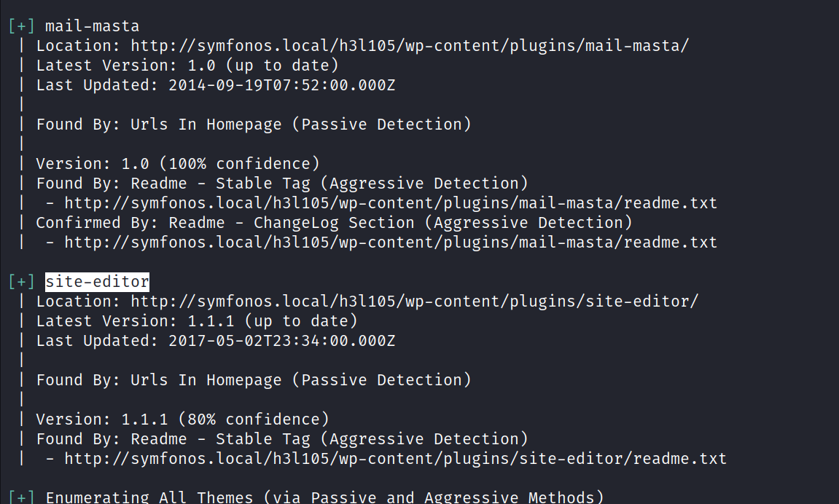The image size is (839, 504).
Task: Click the 'Version: 1.1.1 (80% confidence)' text
Action: pyautogui.click(x=182, y=419)
